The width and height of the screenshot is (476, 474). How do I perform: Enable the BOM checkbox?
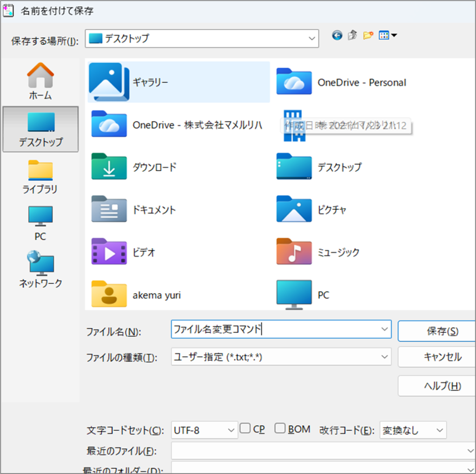point(280,428)
